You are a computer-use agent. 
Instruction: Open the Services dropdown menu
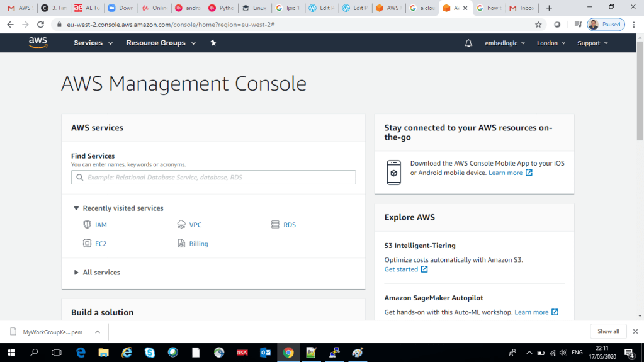[93, 43]
